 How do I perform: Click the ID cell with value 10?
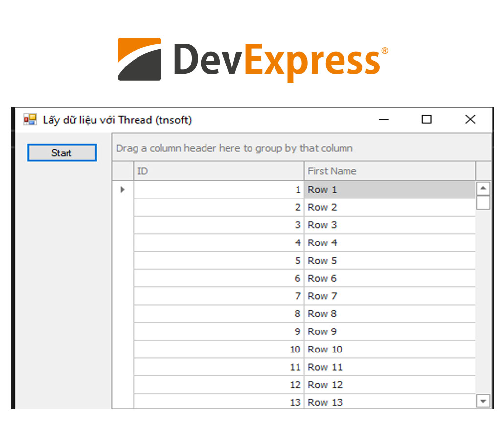[x=219, y=349]
